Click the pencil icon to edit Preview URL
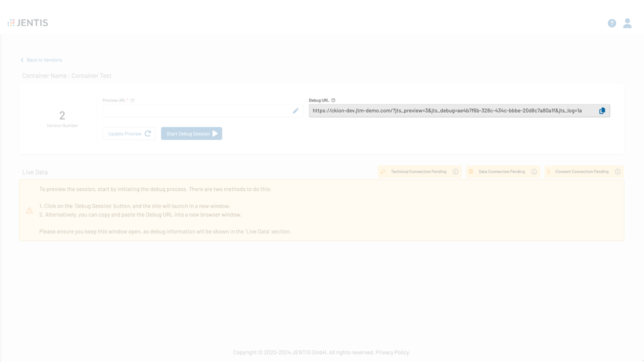The width and height of the screenshot is (644, 362). (296, 111)
